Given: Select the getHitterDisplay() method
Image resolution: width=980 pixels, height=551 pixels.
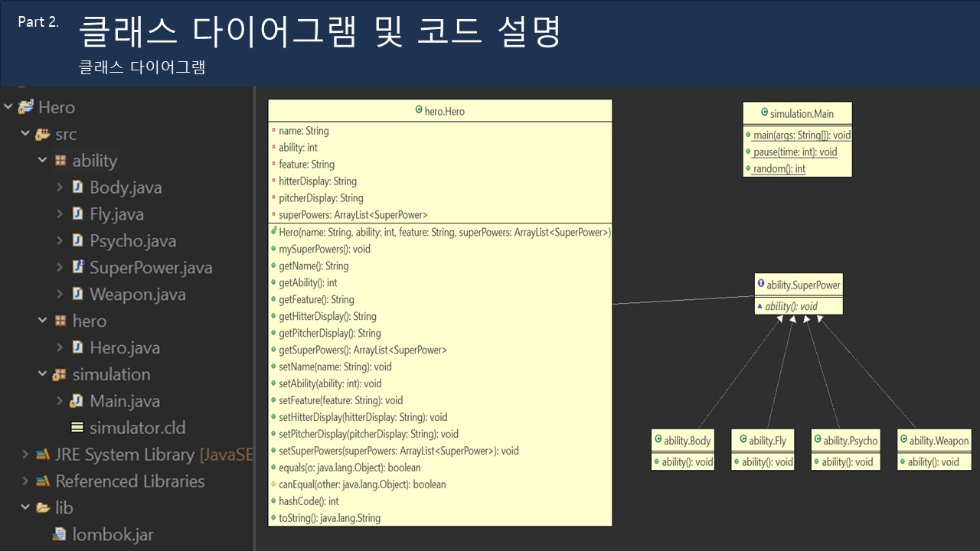Looking at the screenshot, I should click(328, 316).
